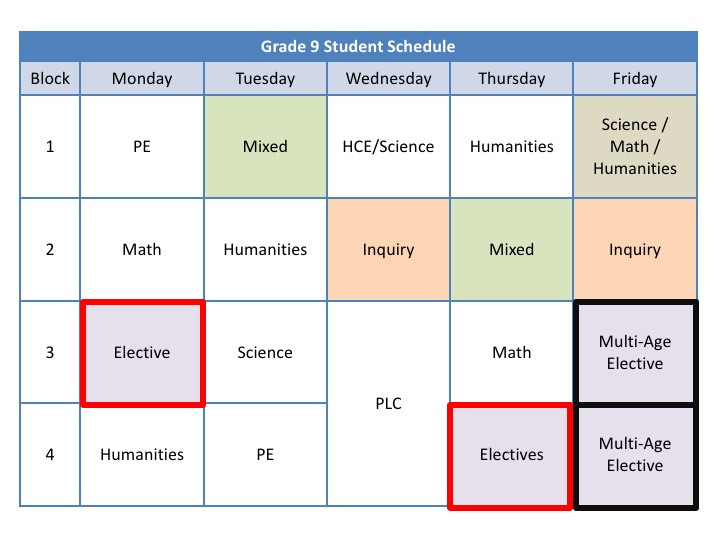This screenshot has height=546, width=728.
Task: Click the red-outlined Elective cell on Monday
Action: [x=142, y=353]
